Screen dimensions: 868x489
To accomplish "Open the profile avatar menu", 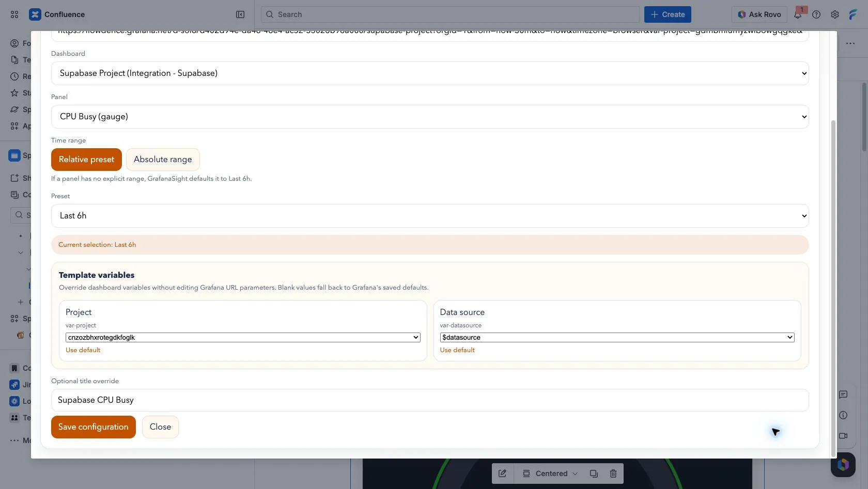I will click(853, 14).
